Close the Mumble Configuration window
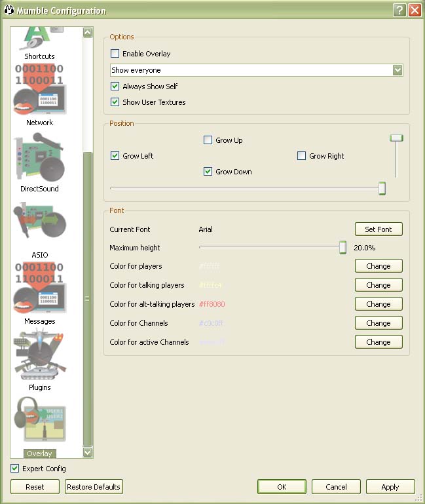Viewport: 425px width, 504px height. [x=415, y=10]
